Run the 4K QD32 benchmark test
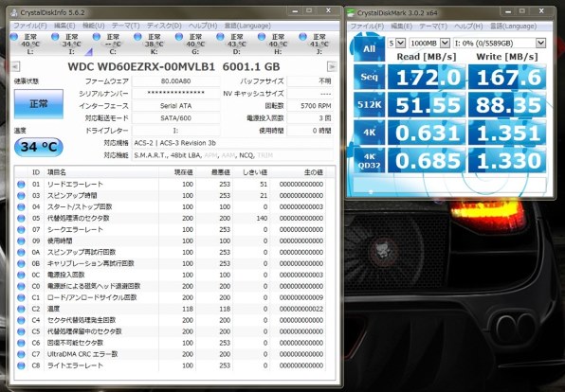 [370, 160]
